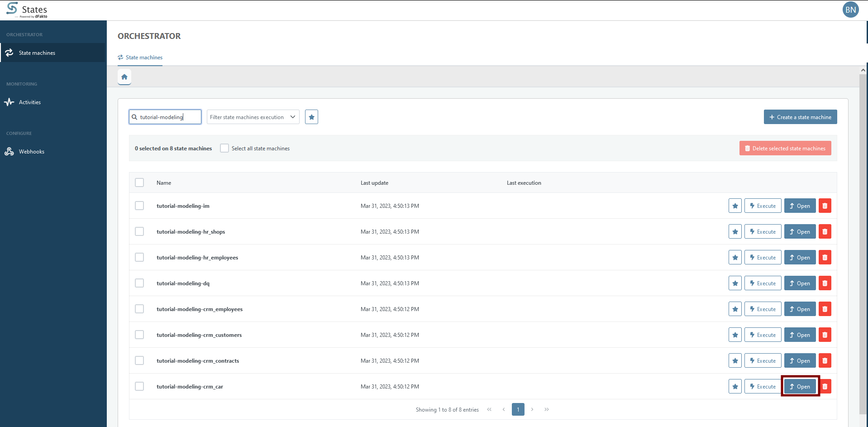Toggle favorites filter star next to dropdown
This screenshot has height=427, width=868.
coord(311,117)
